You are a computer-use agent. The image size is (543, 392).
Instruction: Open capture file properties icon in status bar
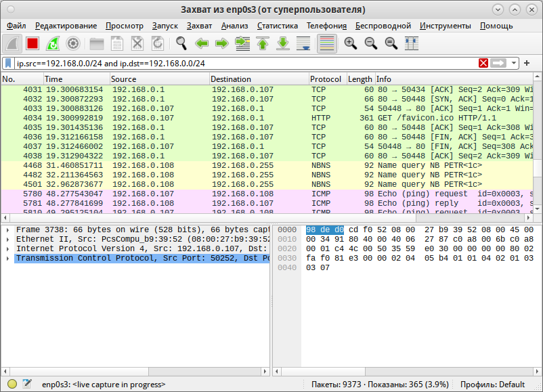[x=26, y=384]
